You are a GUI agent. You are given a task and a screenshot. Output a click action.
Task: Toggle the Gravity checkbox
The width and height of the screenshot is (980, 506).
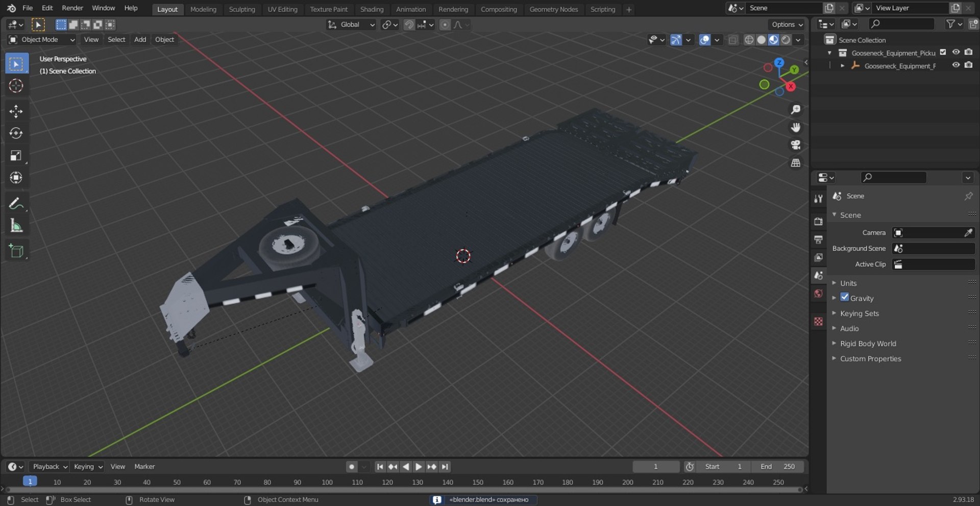[x=845, y=297]
